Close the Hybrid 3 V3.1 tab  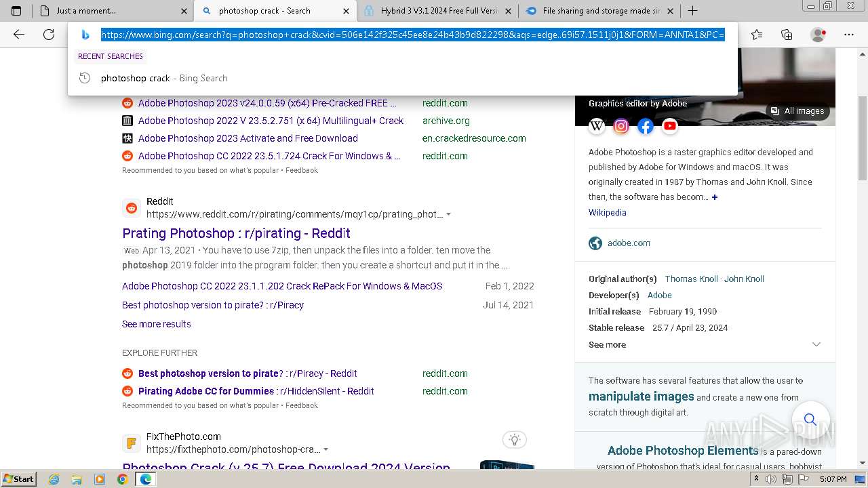tap(509, 11)
